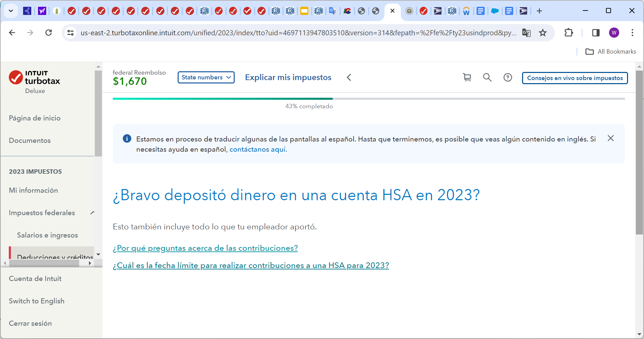Open the contáctanos aquí link
The image size is (644, 339).
(258, 149)
